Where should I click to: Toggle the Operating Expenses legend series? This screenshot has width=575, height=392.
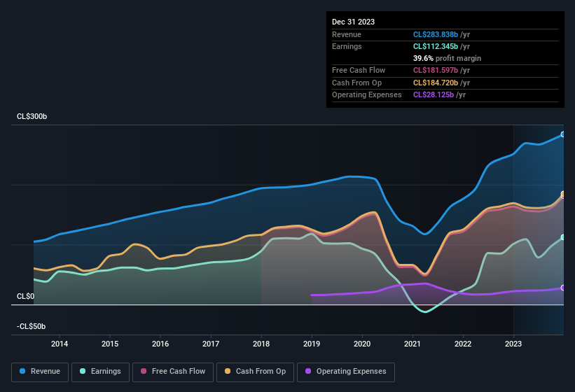[x=346, y=372]
